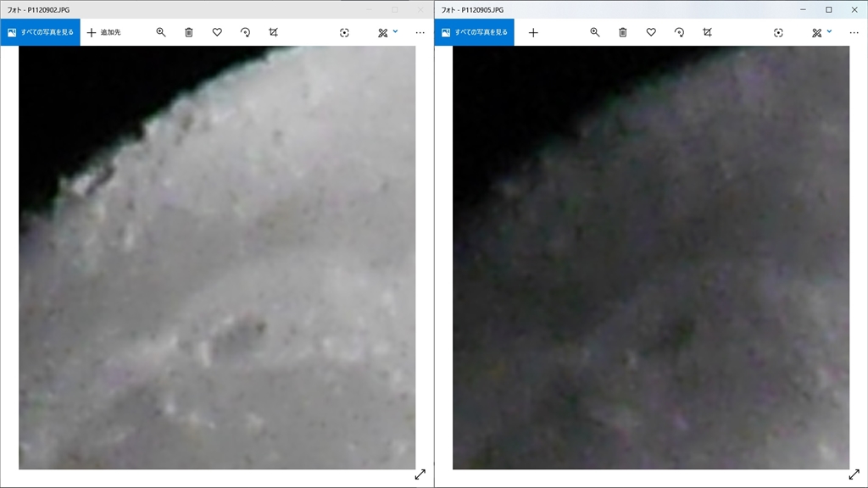Screen dimensions: 868x488
Task: Expand edit dropdown arrow in P1120902 window
Action: point(395,31)
